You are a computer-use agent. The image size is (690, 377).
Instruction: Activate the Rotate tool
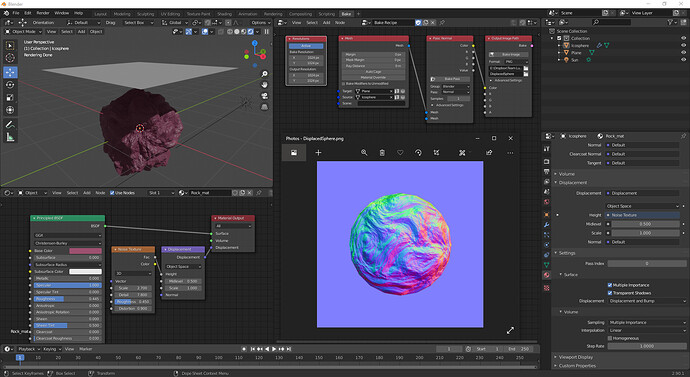point(10,85)
